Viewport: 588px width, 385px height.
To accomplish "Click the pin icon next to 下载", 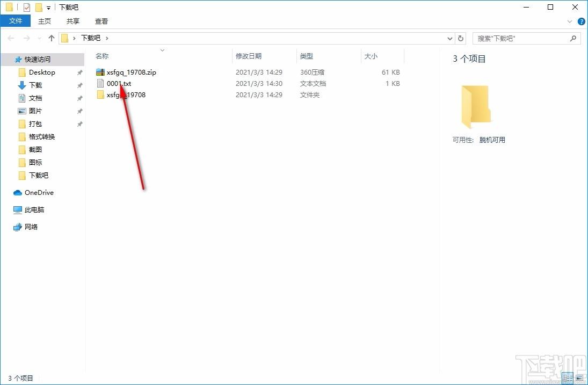I will (79, 85).
